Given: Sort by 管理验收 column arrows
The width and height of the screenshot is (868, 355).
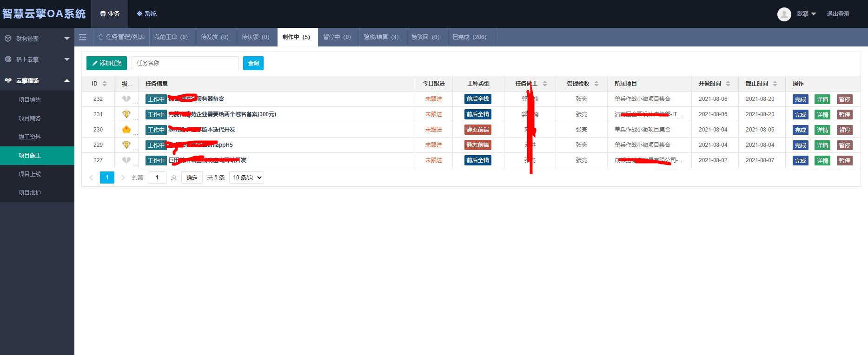Looking at the screenshot, I should 596,84.
